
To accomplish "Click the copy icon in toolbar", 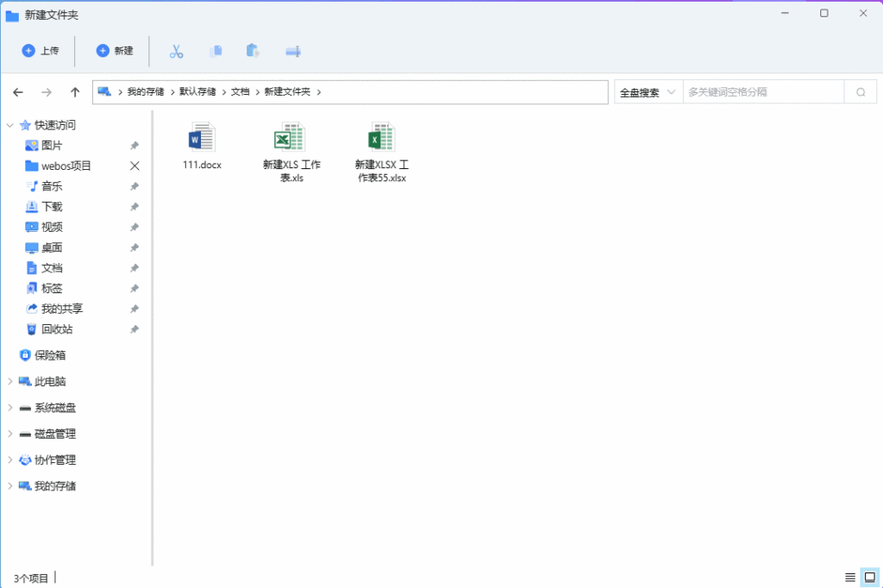I will (x=216, y=51).
